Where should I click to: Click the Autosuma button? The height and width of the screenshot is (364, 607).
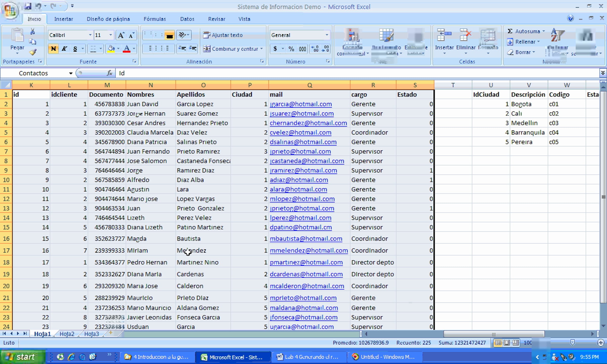pos(524,31)
